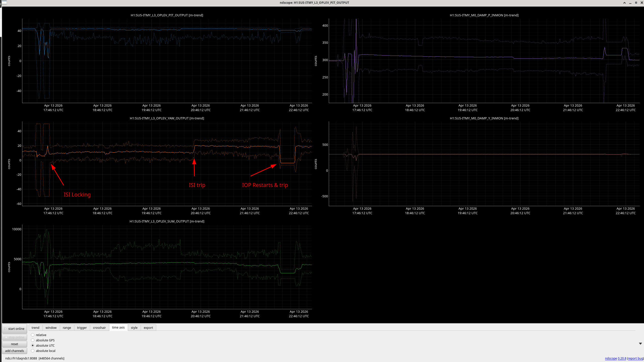Viewport: 644px width, 362px height.
Task: Open the window menu icon in title bar
Action: point(4,3)
